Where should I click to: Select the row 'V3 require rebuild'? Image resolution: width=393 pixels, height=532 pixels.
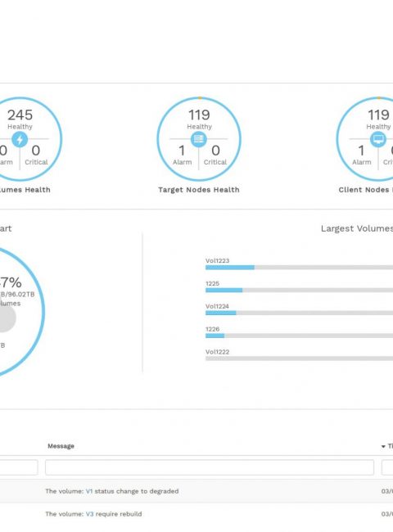(x=196, y=514)
